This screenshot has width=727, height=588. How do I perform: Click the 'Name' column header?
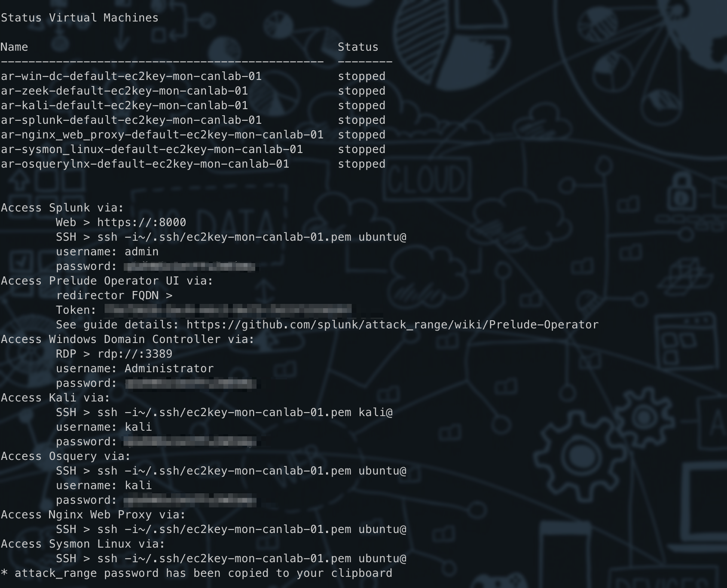click(x=14, y=47)
